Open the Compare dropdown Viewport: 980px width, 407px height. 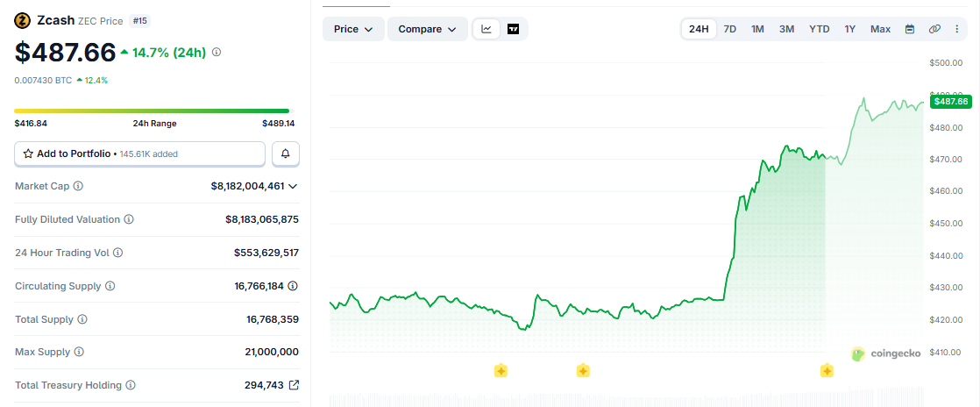click(428, 29)
